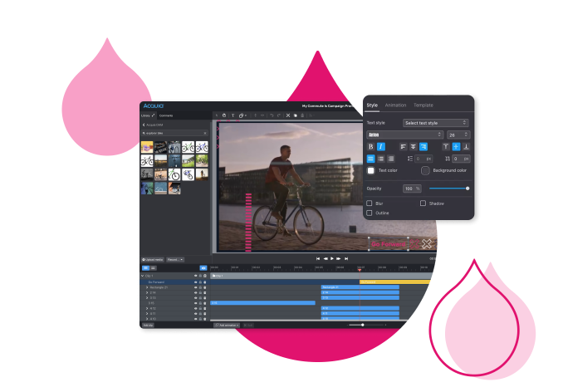Screen dimensions: 563x392
Task: Select the third list style icon
Action: (x=391, y=159)
